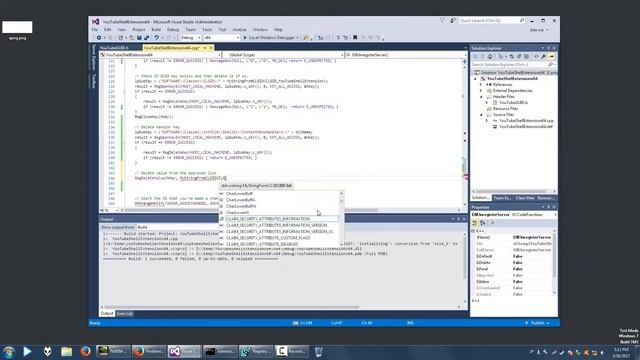Screen dimensions: 640x360
Task: Click the View Code icon in Solution Explorer
Action: [536, 56]
